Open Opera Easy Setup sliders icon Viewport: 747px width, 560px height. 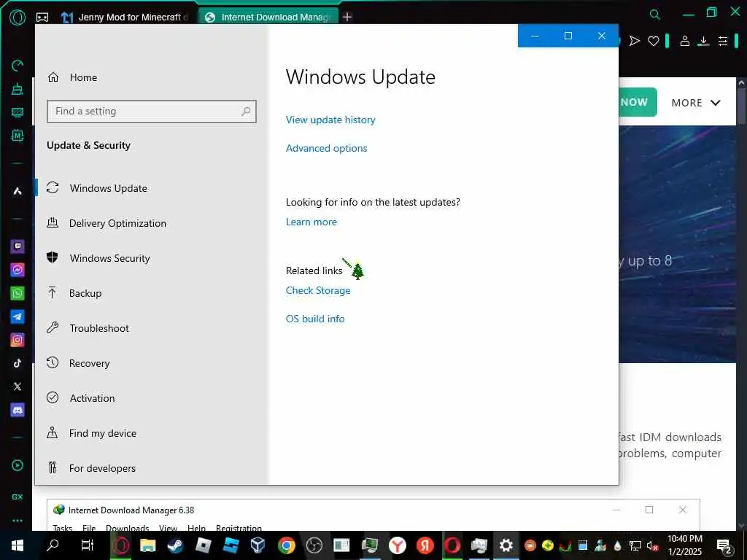pos(723,42)
